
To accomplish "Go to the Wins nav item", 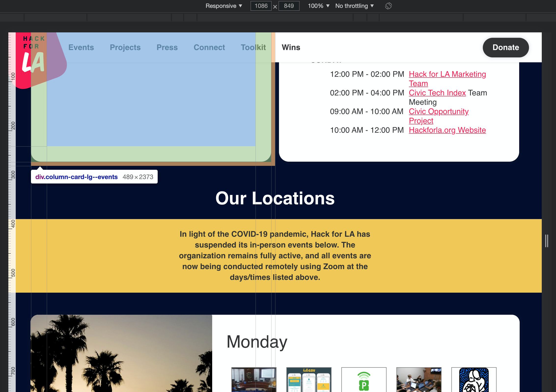I will tap(291, 47).
